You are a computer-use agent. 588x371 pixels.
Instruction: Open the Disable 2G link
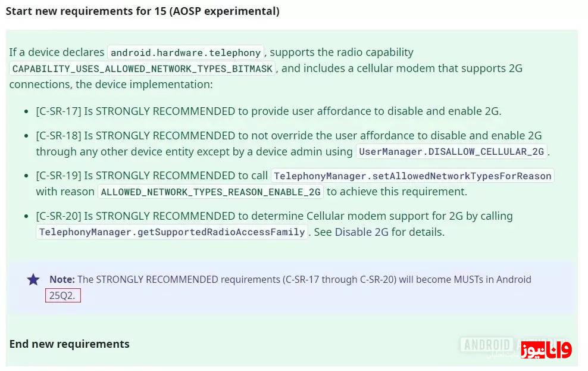361,232
